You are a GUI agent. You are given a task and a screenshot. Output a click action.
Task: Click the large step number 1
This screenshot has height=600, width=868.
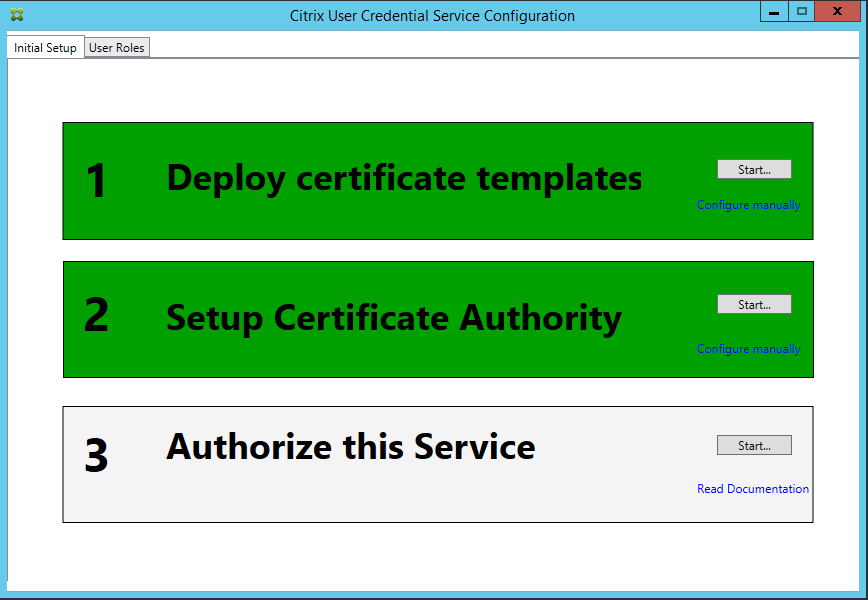(x=96, y=182)
